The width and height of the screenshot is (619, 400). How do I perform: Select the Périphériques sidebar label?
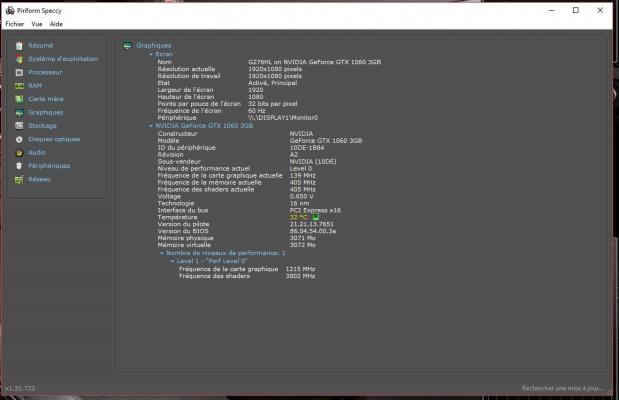[x=49, y=166]
